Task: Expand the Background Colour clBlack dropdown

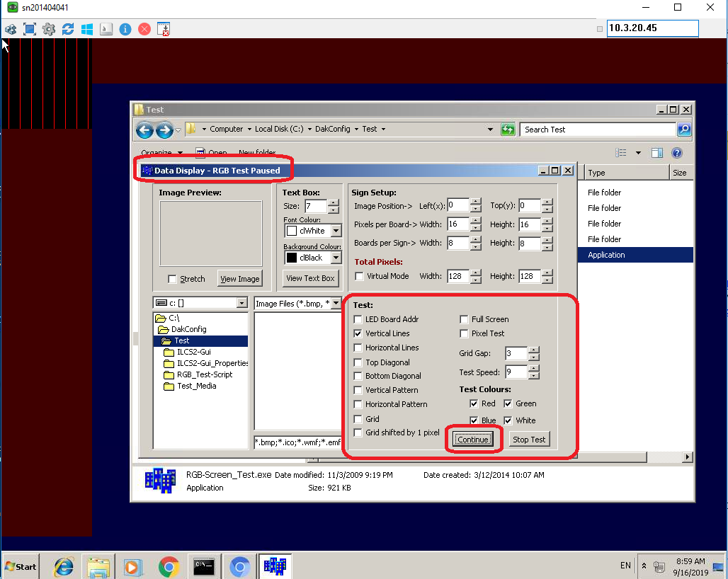Action: point(336,258)
